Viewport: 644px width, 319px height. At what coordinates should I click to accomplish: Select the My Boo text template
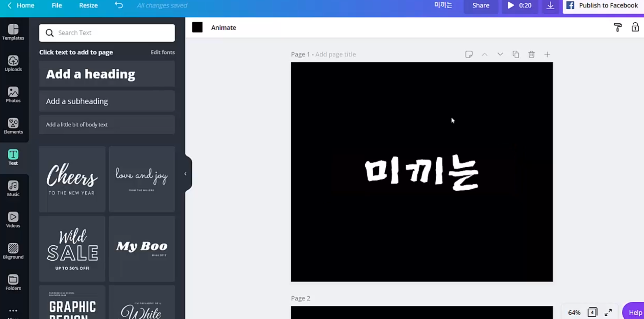[x=142, y=249]
